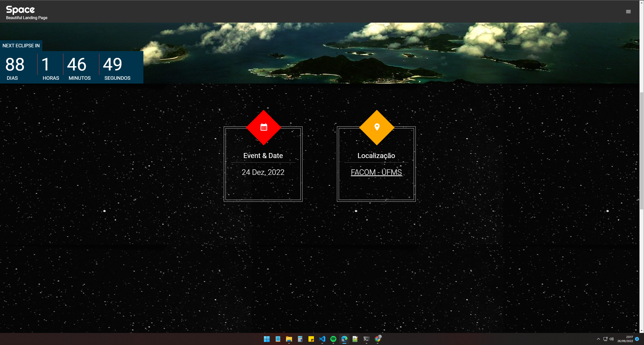
Task: Open the Calculator from the taskbar
Action: point(300,339)
